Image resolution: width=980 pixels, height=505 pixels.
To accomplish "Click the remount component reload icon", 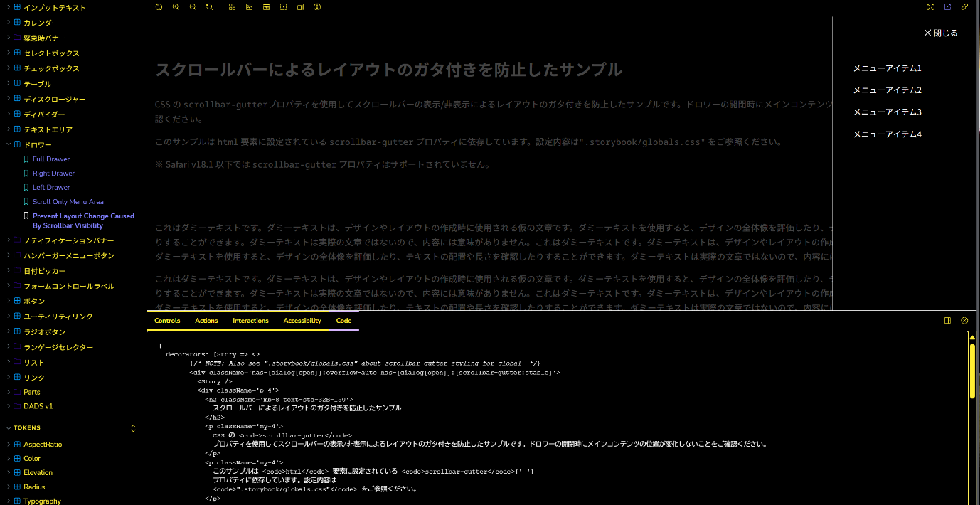I will (x=159, y=7).
